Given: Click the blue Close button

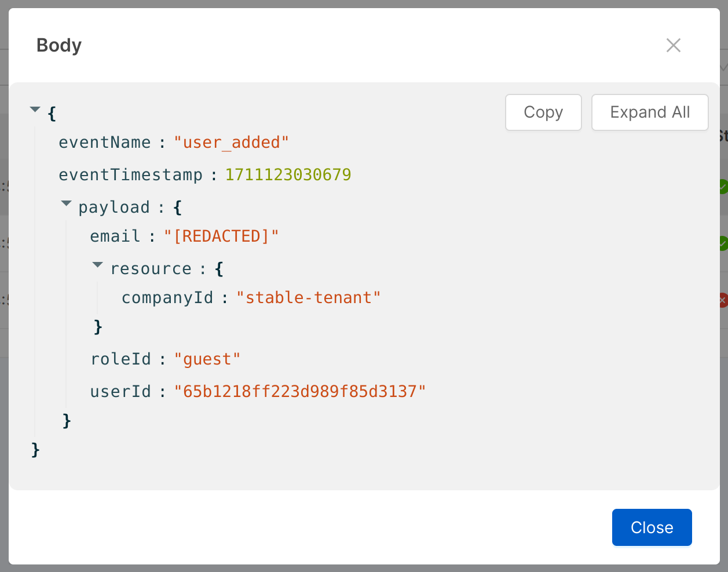Looking at the screenshot, I should click(x=652, y=527).
